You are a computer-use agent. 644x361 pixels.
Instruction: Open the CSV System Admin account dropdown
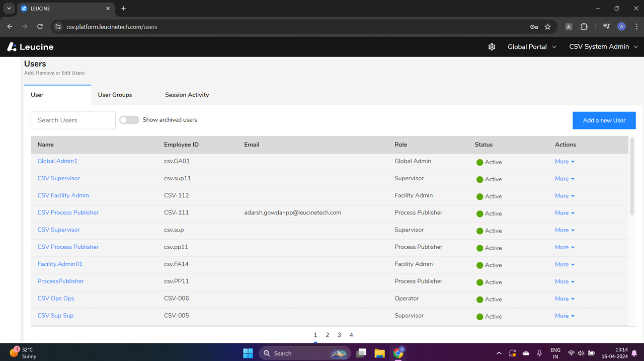click(x=603, y=47)
